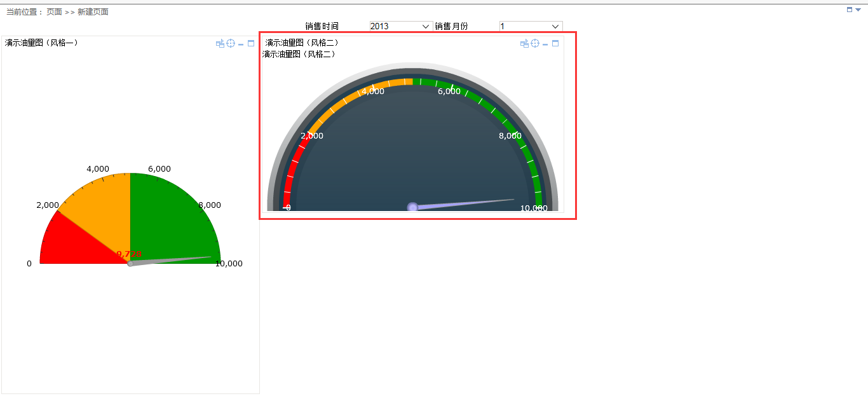Click the 0 tick label on 风格一 gauge
This screenshot has width=868, height=396.
tap(29, 264)
